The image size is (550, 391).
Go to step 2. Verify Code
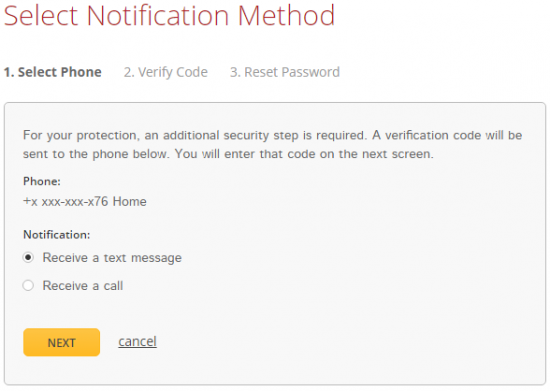166,72
